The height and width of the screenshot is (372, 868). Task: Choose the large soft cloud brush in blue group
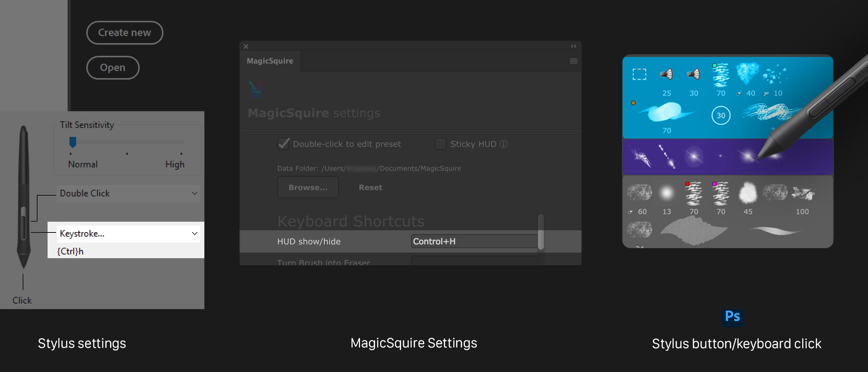(x=667, y=112)
